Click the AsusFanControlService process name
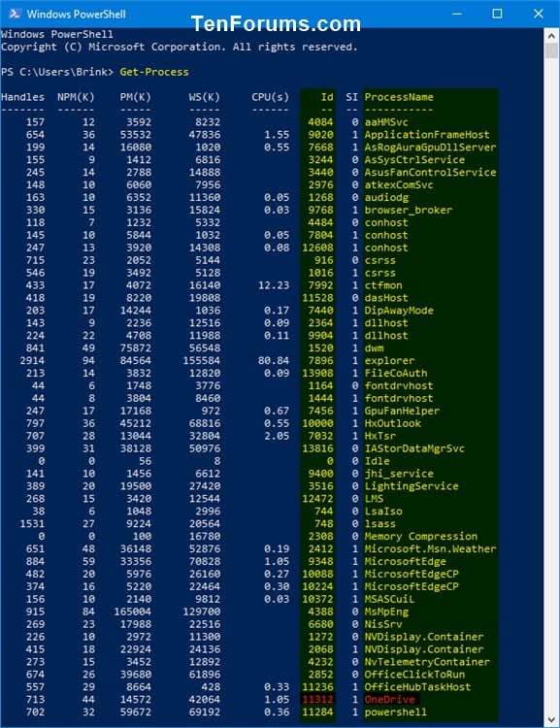This screenshot has height=728, width=560. coord(430,172)
